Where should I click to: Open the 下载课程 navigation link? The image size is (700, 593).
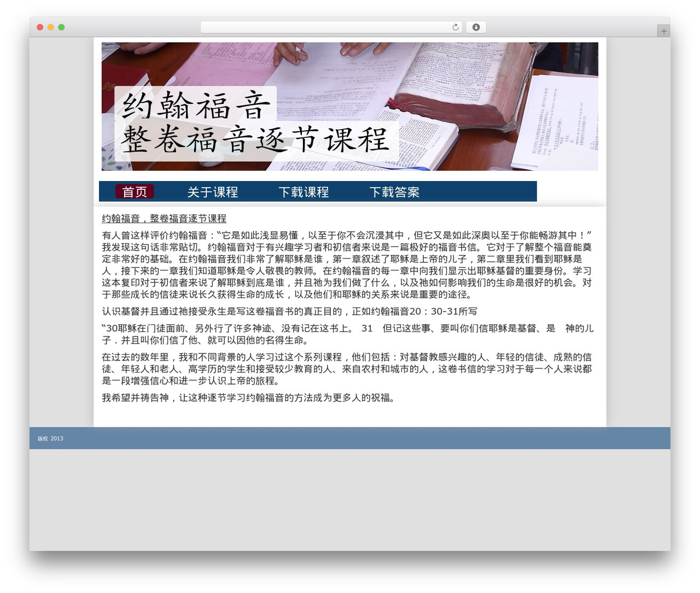click(304, 192)
